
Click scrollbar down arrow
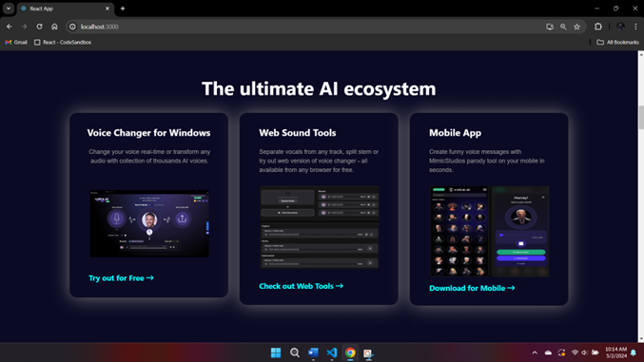coord(641,339)
